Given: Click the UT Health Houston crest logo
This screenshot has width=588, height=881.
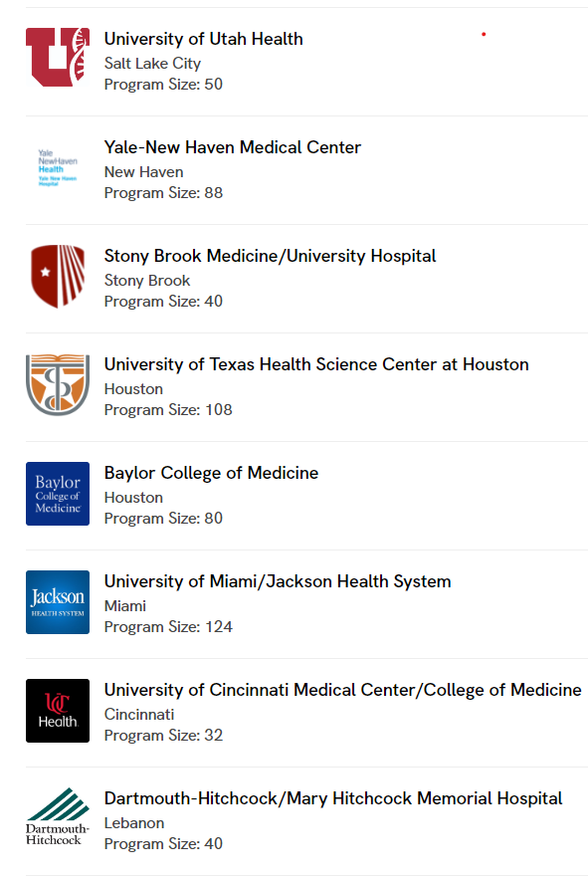Looking at the screenshot, I should click(x=58, y=385).
